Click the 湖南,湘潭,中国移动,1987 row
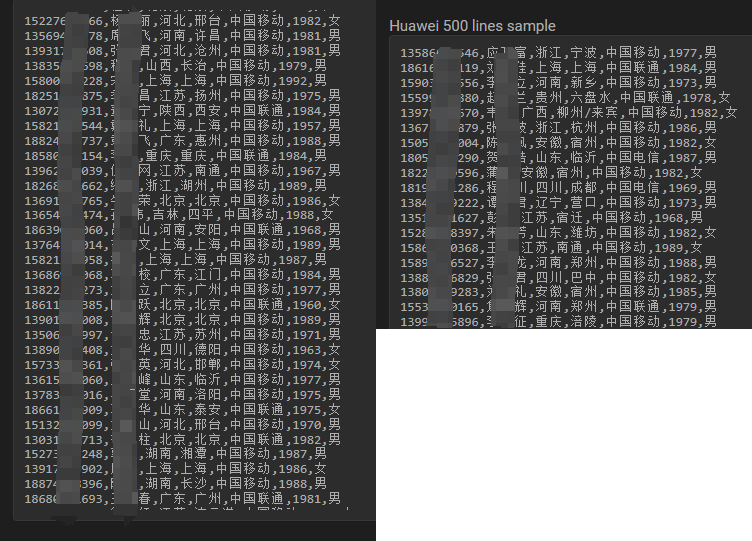Image resolution: width=752 pixels, height=541 pixels. [176, 454]
